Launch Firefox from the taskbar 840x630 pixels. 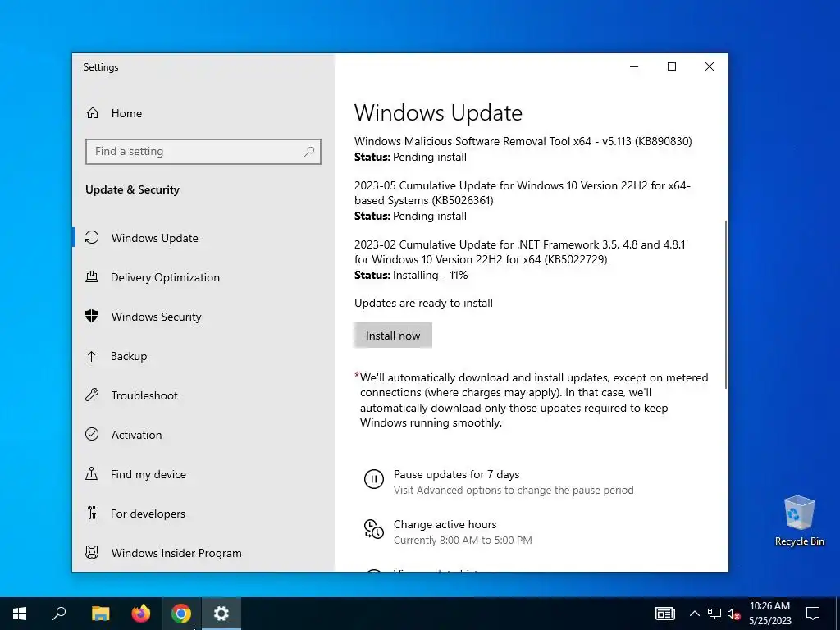click(141, 614)
